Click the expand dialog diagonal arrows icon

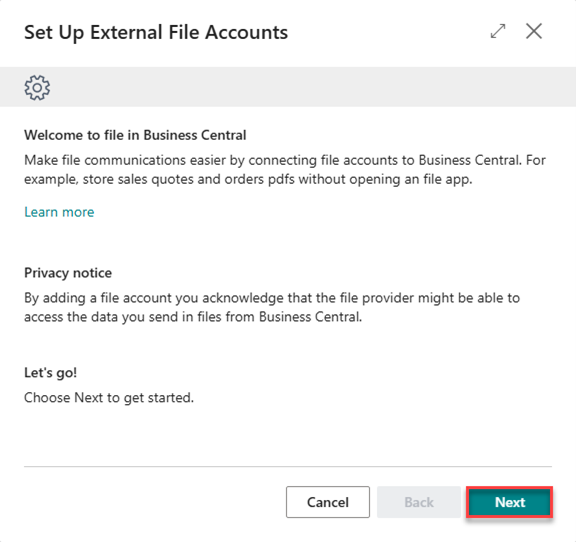pyautogui.click(x=498, y=31)
